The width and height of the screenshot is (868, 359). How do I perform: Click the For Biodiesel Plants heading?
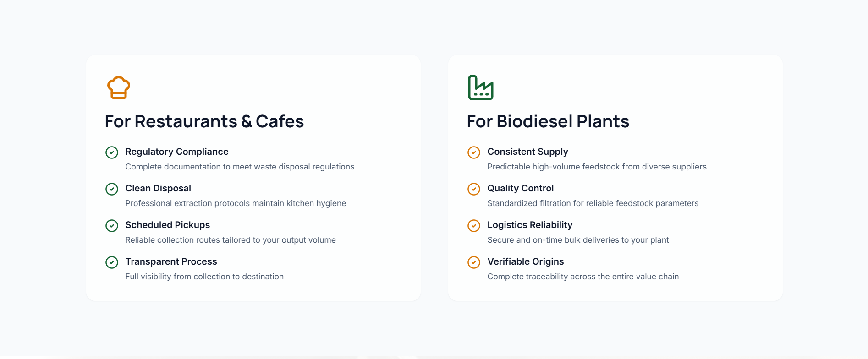(x=548, y=121)
